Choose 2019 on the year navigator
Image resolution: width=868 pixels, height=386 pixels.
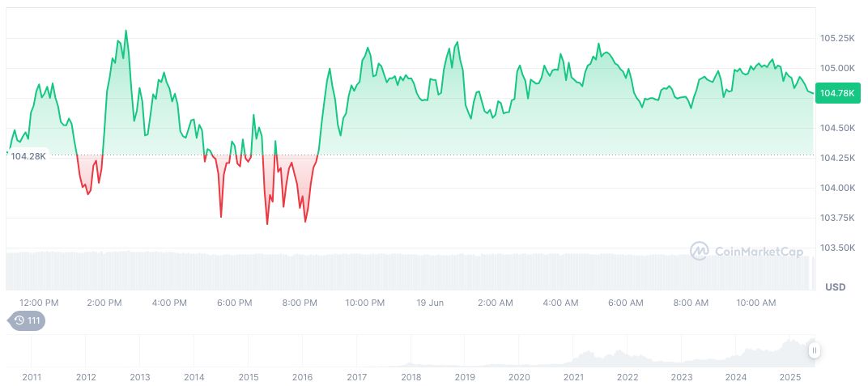tap(465, 377)
